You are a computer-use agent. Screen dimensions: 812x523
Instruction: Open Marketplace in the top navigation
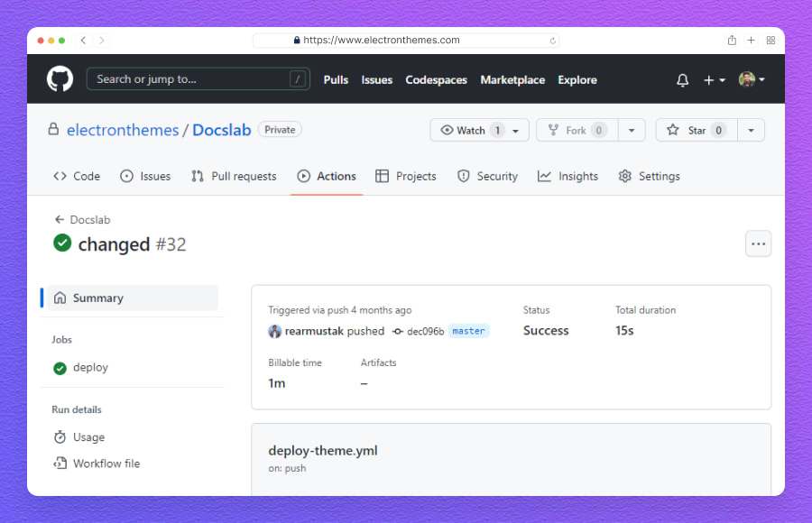click(x=512, y=79)
